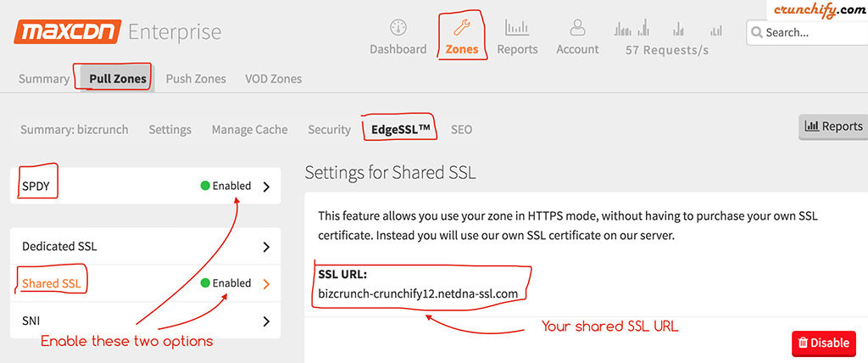Screen dimensions: 868x363
Task: Expand the Dedicated SSL chevron
Action: pos(266,247)
